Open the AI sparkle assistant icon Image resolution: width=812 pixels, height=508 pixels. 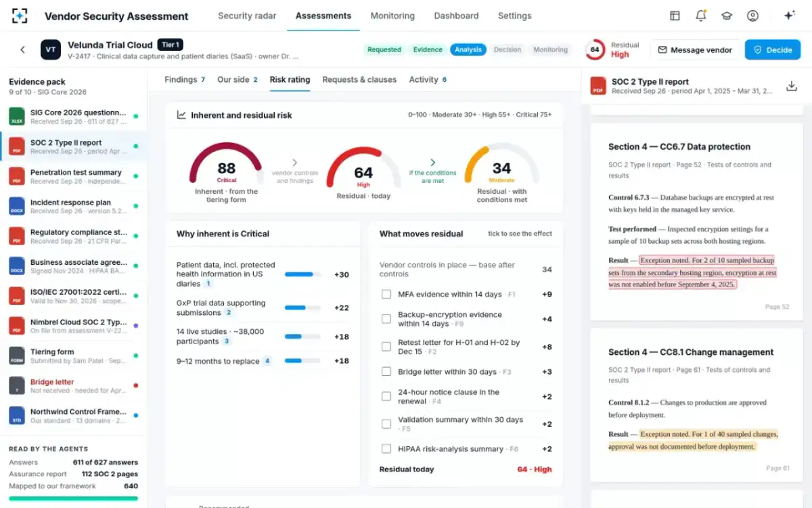tap(788, 16)
